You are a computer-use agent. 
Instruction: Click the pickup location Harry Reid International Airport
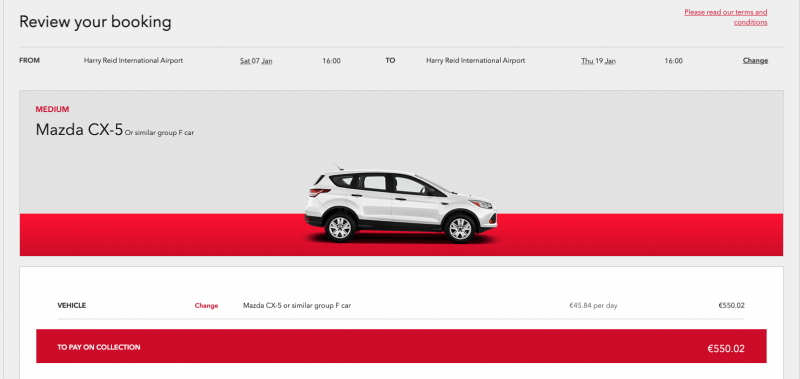tap(133, 60)
